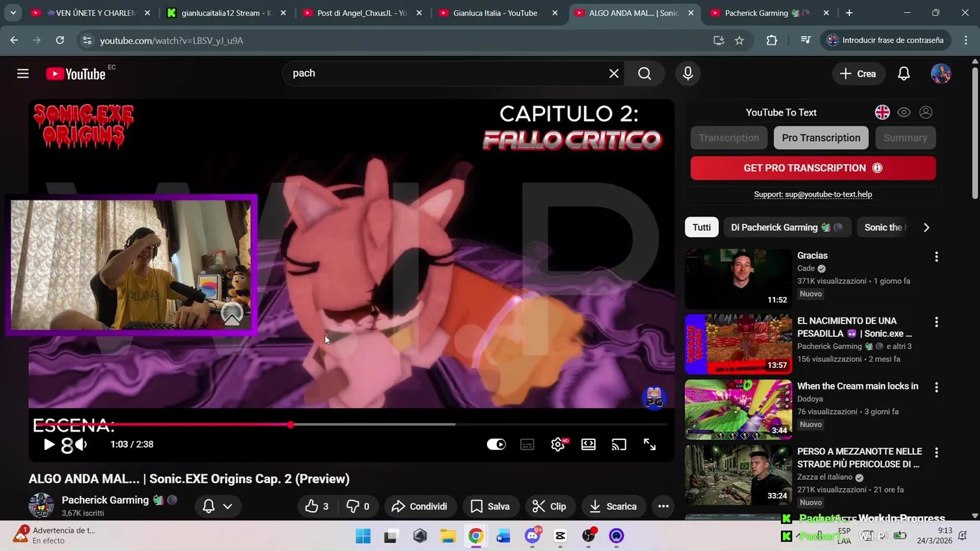This screenshot has width=980, height=551.
Task: Open player settings gear
Action: pos(558,445)
